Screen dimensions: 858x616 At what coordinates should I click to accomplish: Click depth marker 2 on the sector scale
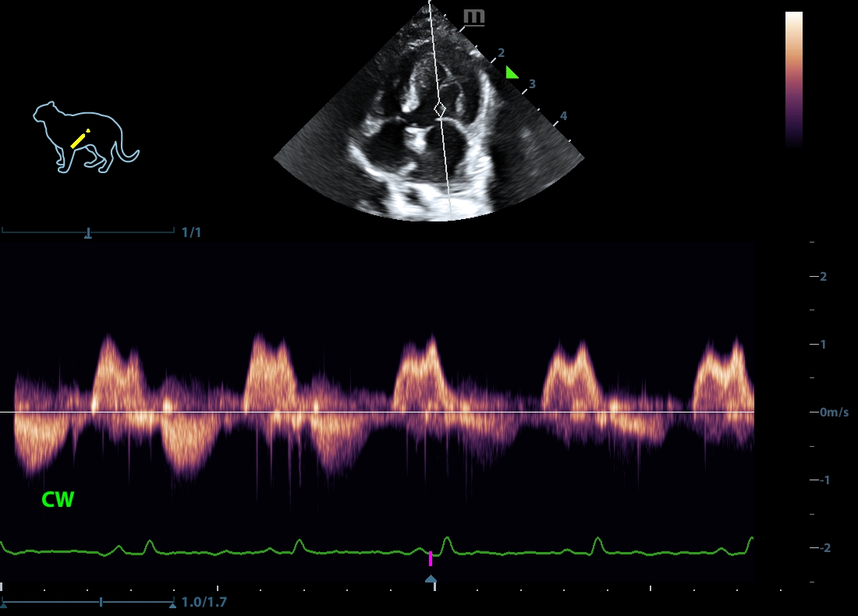(x=501, y=53)
